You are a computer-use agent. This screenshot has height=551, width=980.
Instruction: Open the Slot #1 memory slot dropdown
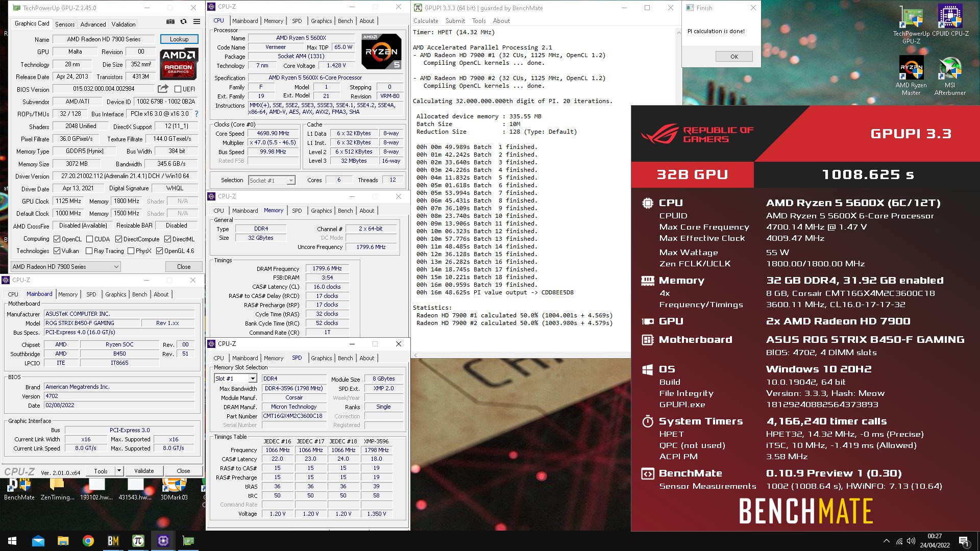point(235,378)
